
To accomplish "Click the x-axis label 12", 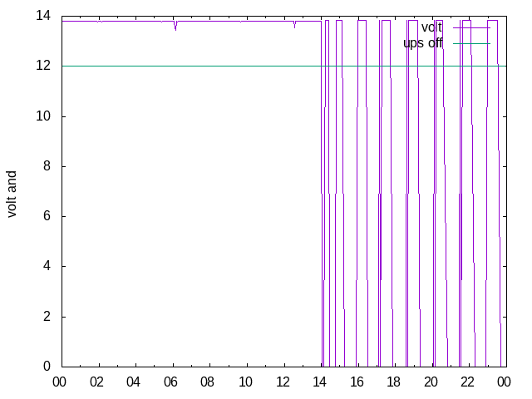I will [283, 382].
